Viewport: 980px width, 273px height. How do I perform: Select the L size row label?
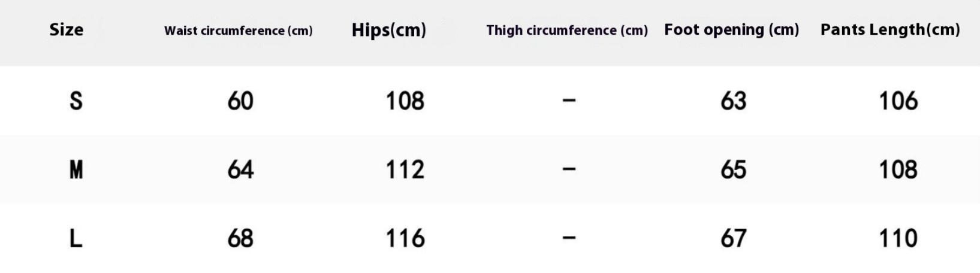point(76,239)
